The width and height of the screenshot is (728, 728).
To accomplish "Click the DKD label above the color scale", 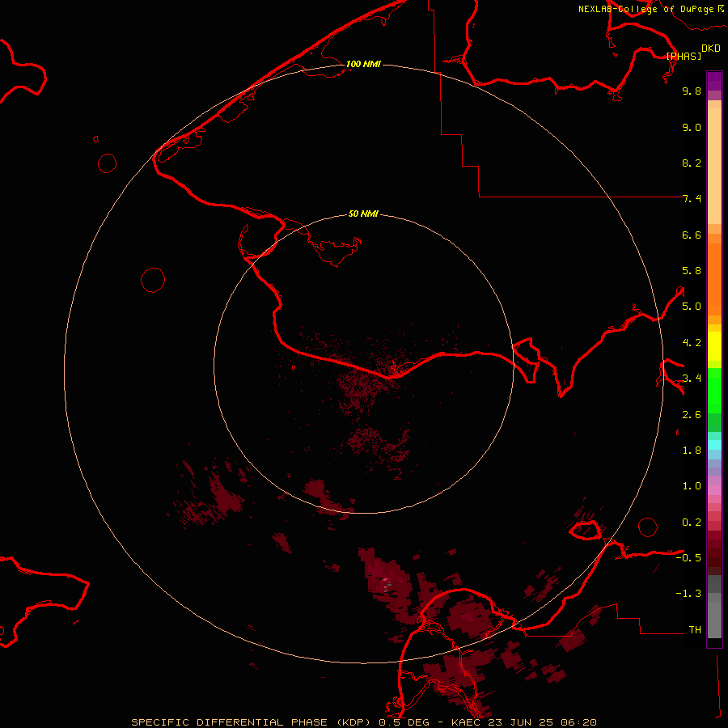I will tap(710, 49).
